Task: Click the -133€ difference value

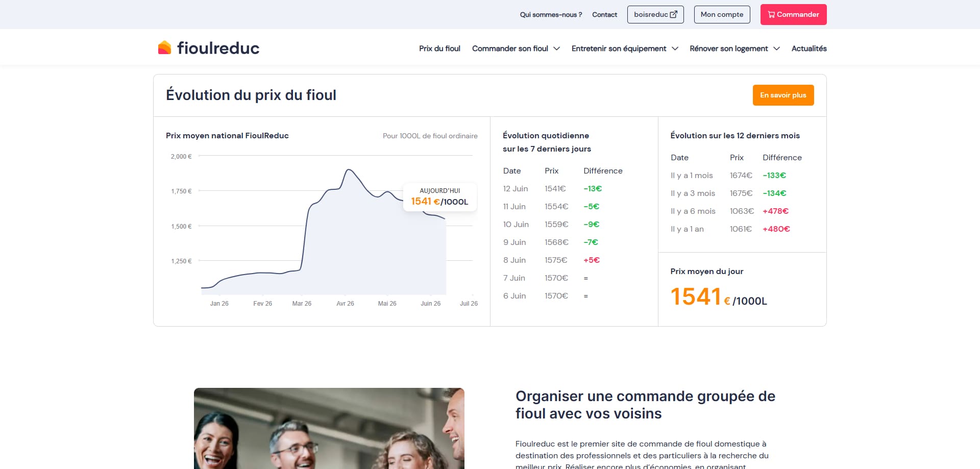Action: [774, 176]
